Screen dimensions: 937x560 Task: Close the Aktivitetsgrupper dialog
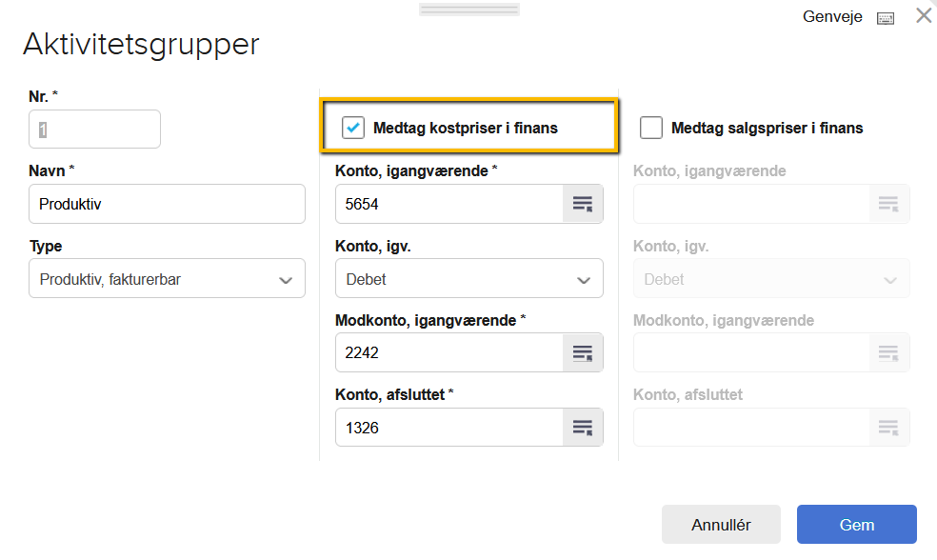[x=923, y=15]
